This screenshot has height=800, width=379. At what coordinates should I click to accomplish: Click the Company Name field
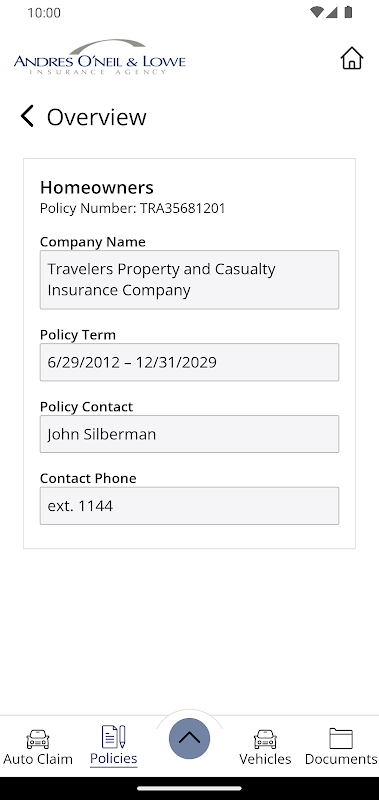[x=189, y=280]
